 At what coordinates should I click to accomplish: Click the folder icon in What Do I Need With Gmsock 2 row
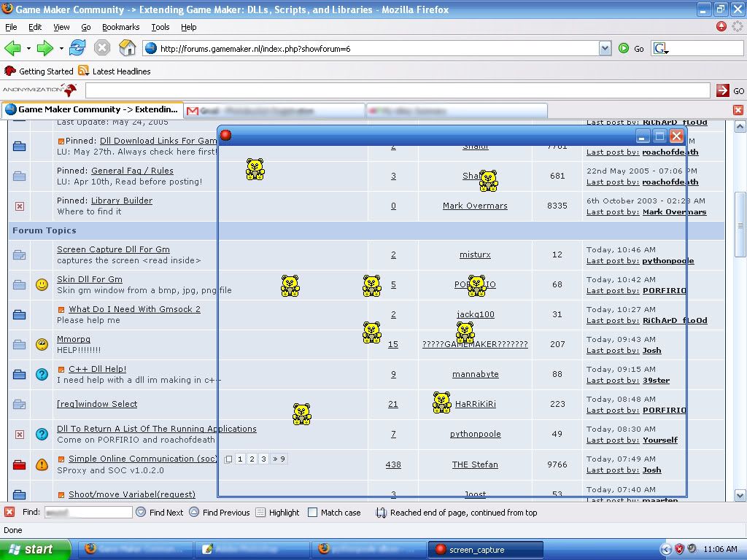(x=19, y=315)
